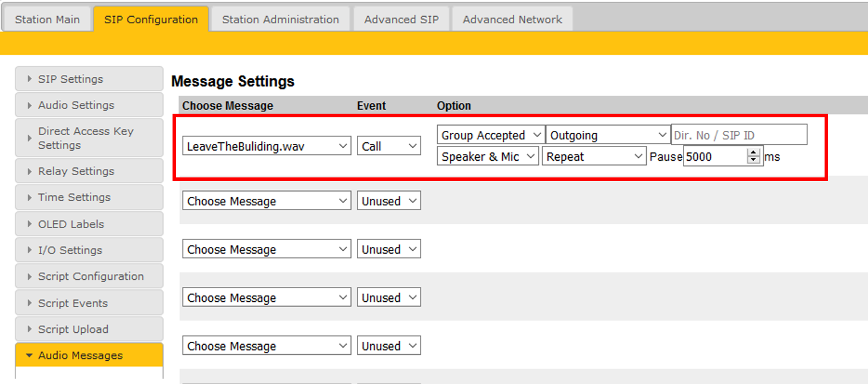Increase Pause value with stepper up arrow
The width and height of the screenshot is (868, 384).
754,153
